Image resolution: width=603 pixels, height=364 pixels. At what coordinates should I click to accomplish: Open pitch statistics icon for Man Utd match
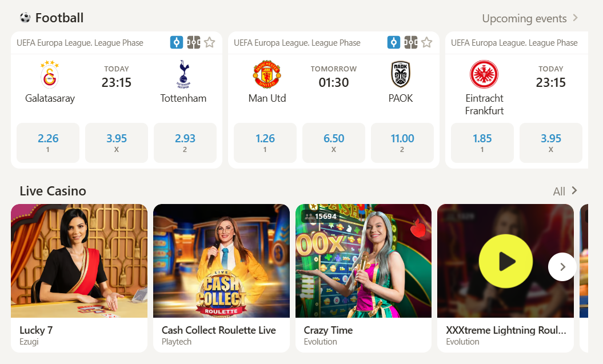tap(411, 42)
